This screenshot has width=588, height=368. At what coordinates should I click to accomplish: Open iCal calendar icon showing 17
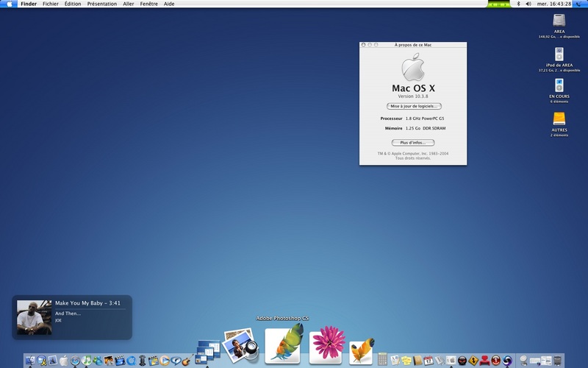click(429, 361)
